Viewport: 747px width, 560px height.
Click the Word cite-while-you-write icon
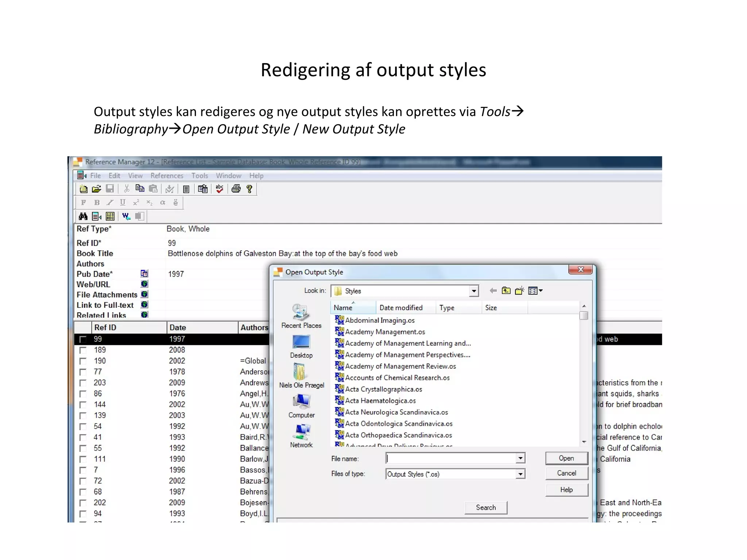(x=126, y=217)
